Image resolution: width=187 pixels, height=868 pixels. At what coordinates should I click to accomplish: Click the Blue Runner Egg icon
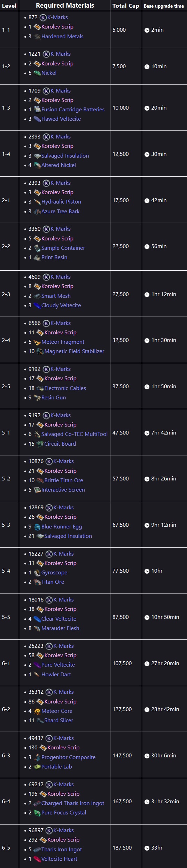[37, 527]
